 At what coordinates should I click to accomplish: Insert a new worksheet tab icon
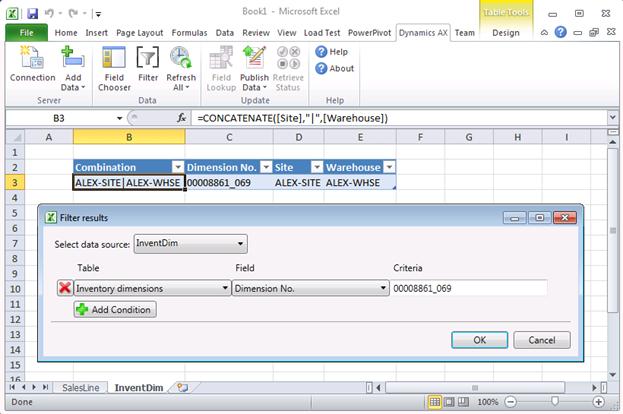(x=182, y=387)
